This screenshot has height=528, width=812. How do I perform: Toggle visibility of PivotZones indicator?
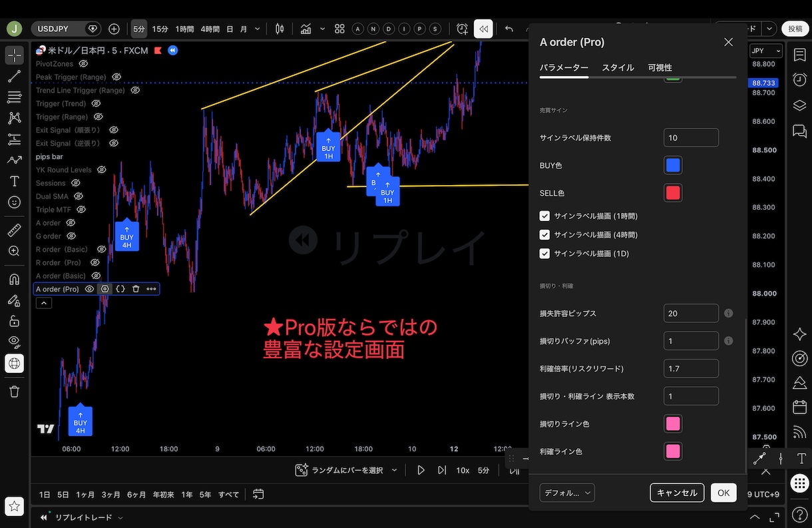tap(83, 64)
